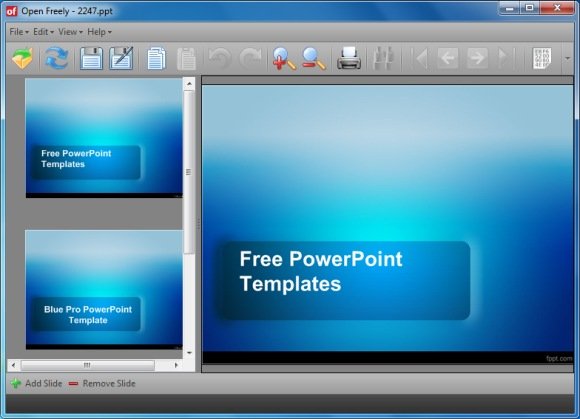The height and width of the screenshot is (419, 580).
Task: Click the previous page left arrow
Action: point(448,58)
